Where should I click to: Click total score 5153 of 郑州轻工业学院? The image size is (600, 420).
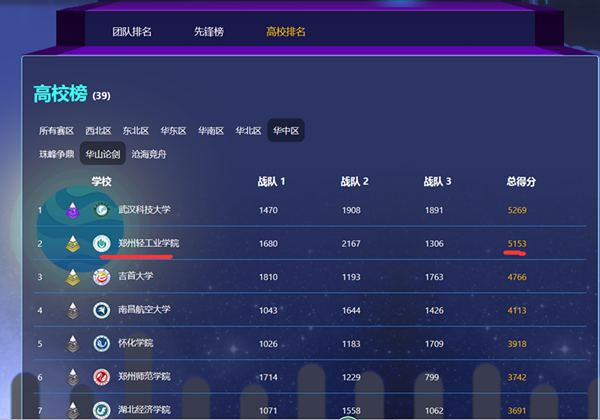click(x=517, y=243)
